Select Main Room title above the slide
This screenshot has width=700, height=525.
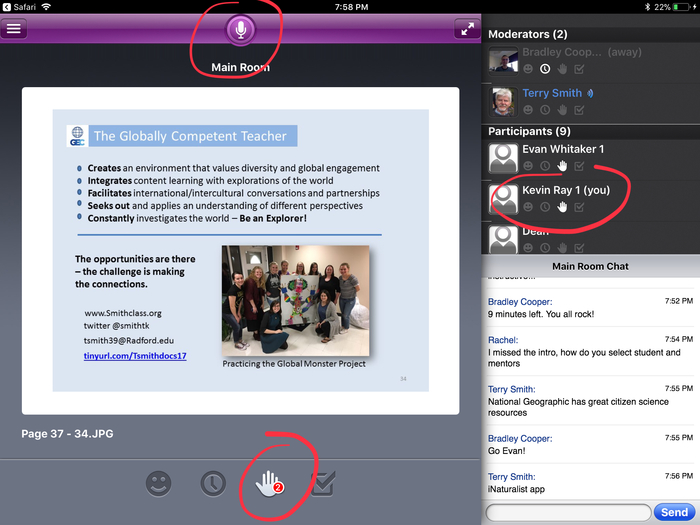click(240, 68)
